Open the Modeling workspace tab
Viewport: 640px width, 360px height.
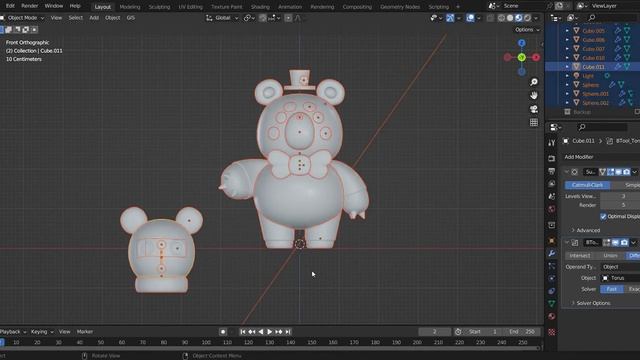tap(130, 7)
